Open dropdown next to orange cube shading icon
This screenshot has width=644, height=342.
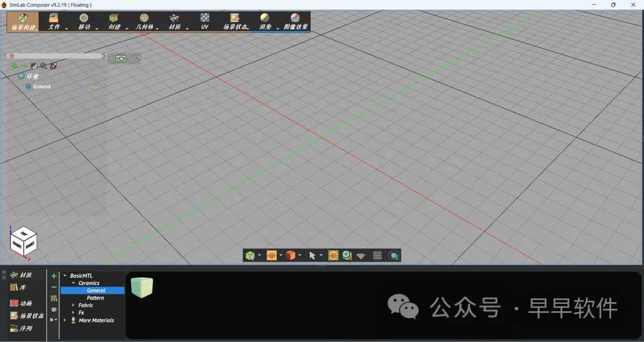click(299, 256)
